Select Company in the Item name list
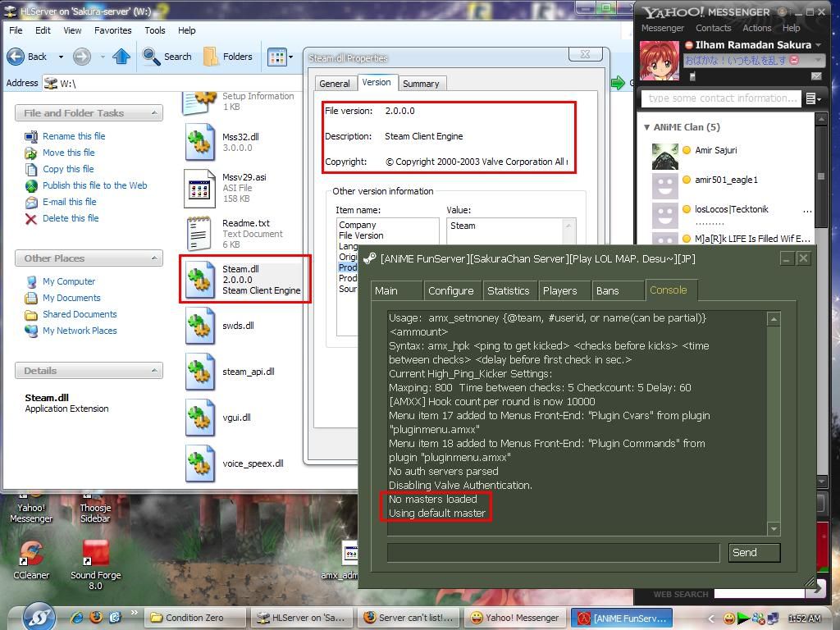Viewport: 840px width, 630px height. [358, 225]
